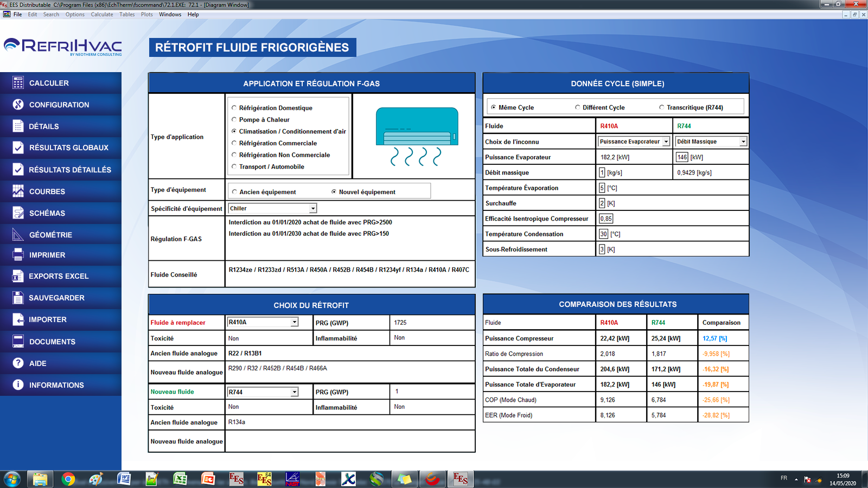
Task: Click Efficacité Isentropique 0,85 field
Action: click(x=606, y=219)
